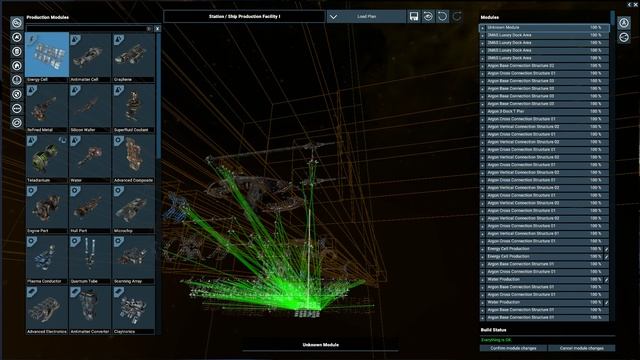Select the Graphene production module
Image resolution: width=640 pixels, height=360 pixels.
(x=133, y=58)
